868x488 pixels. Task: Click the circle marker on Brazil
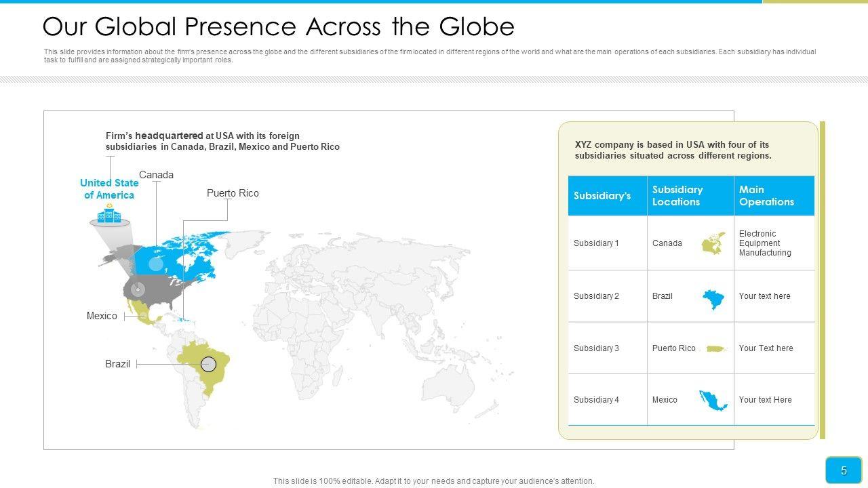[209, 365]
